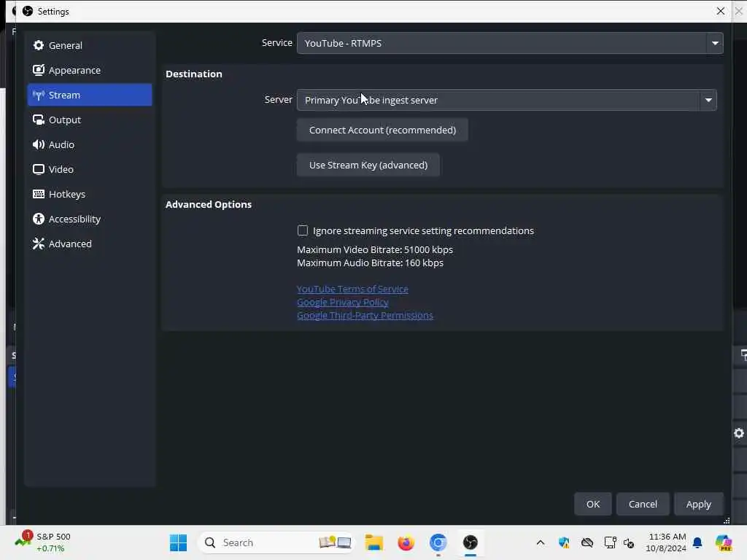The height and width of the screenshot is (560, 747).
Task: Click the Accessibility person icon
Action: [x=39, y=219]
